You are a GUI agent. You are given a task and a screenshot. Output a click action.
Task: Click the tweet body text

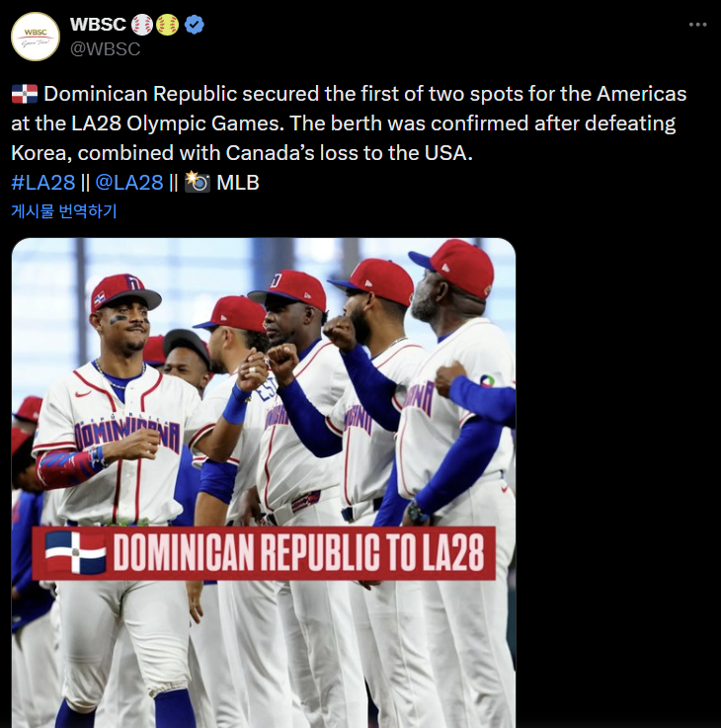(x=346, y=124)
